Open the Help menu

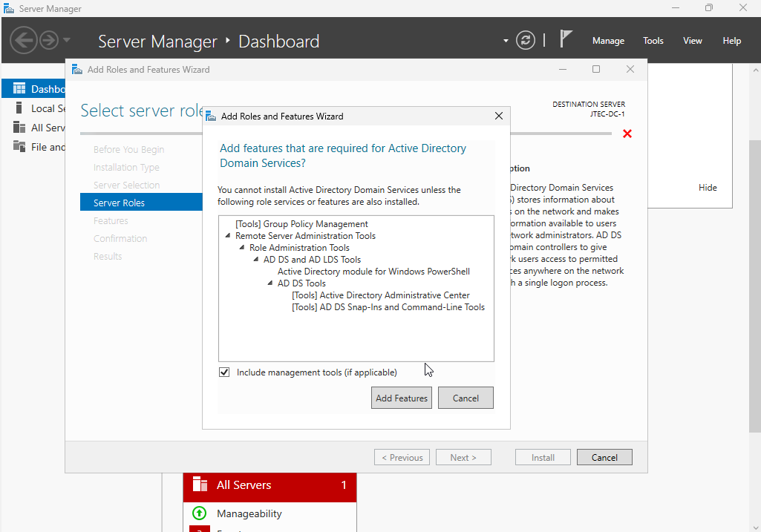[x=732, y=41]
